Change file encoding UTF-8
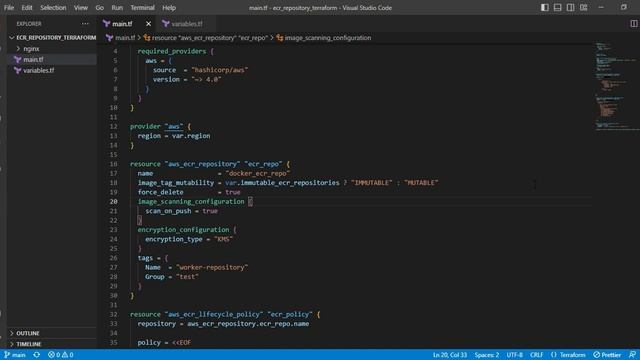640x360 pixels. click(x=514, y=355)
